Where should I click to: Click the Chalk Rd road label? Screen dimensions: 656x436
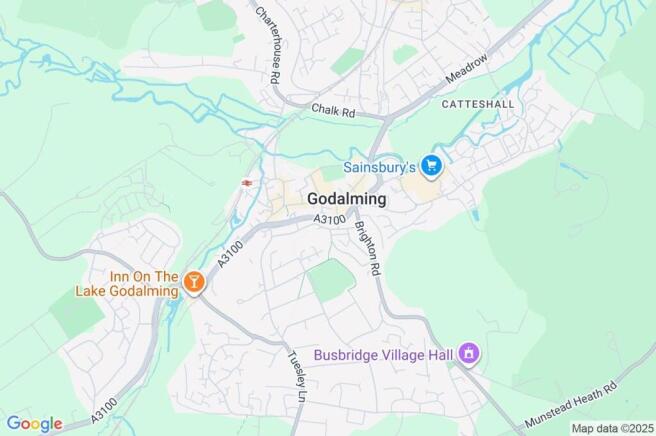[333, 110]
